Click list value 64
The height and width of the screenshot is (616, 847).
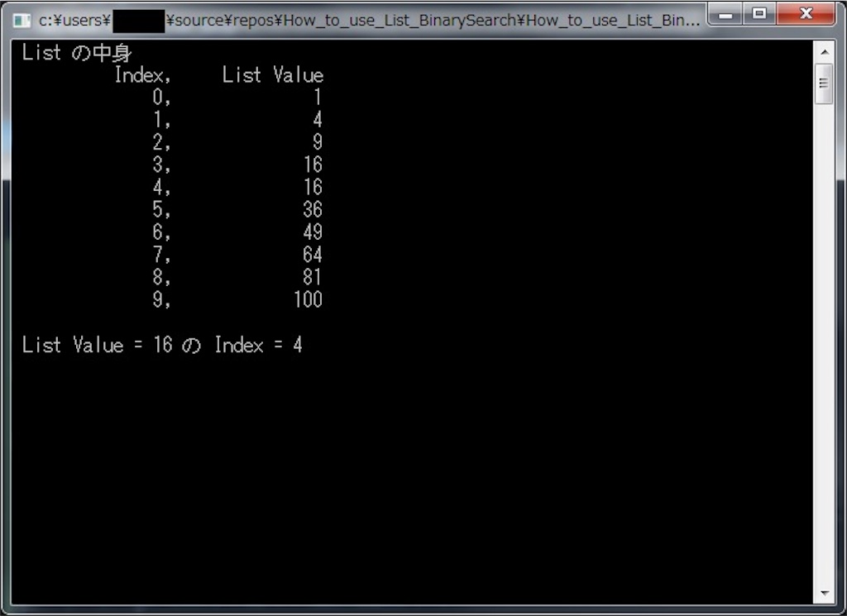coord(313,255)
